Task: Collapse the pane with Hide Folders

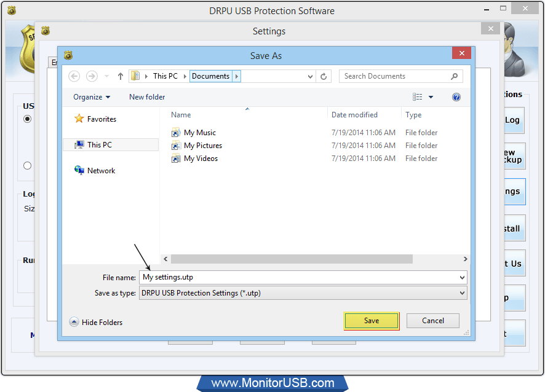Action: coord(96,322)
